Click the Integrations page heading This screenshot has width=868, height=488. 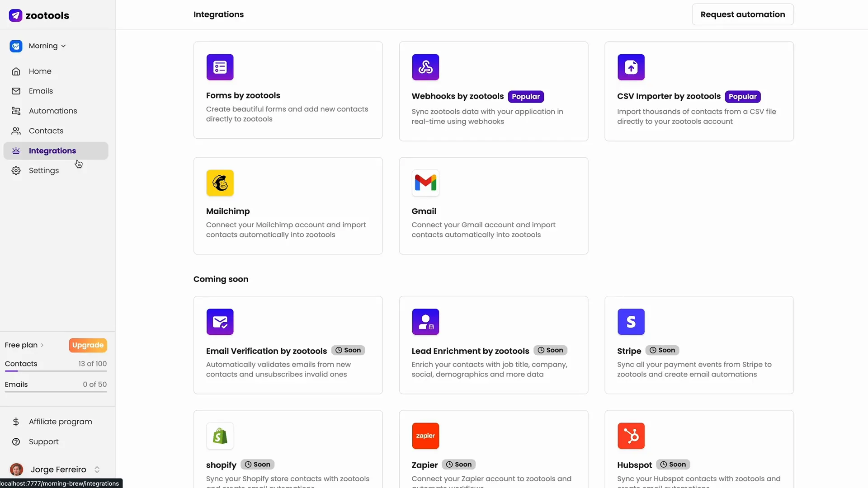tap(218, 14)
